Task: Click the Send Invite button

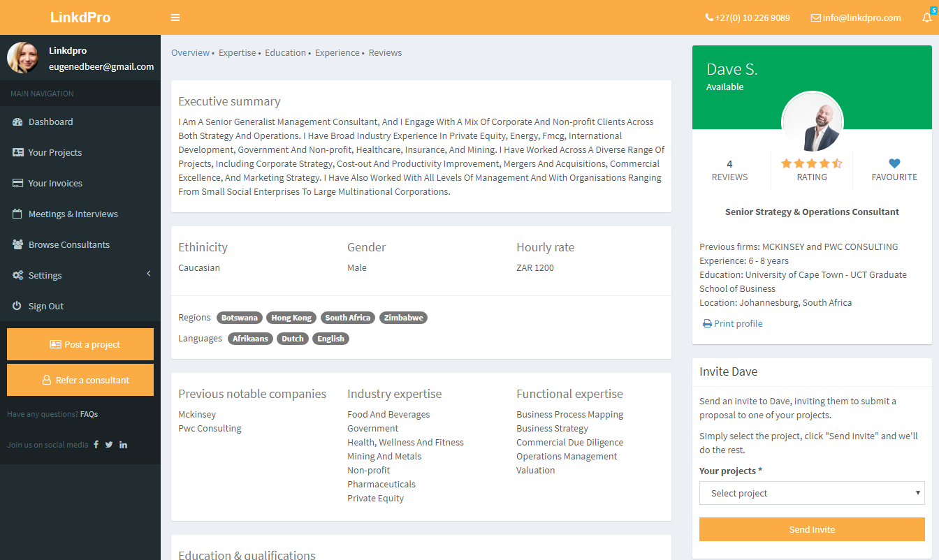Action: tap(812, 529)
